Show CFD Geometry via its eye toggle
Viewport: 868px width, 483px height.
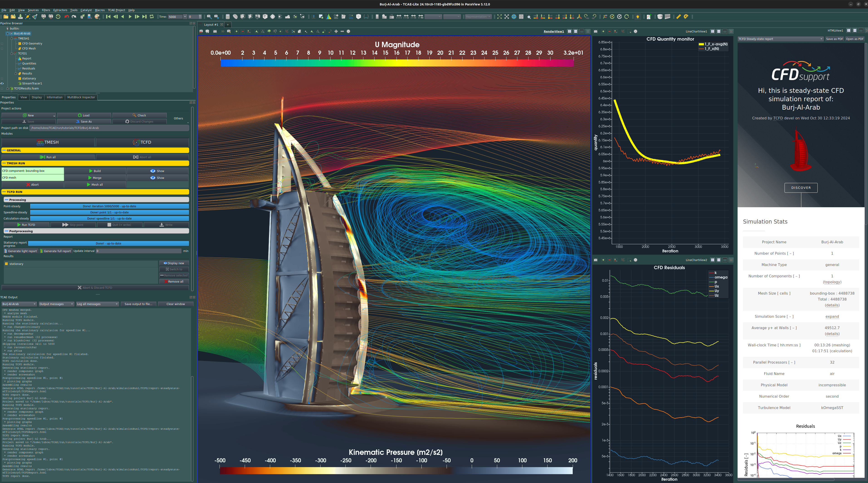coord(2,44)
